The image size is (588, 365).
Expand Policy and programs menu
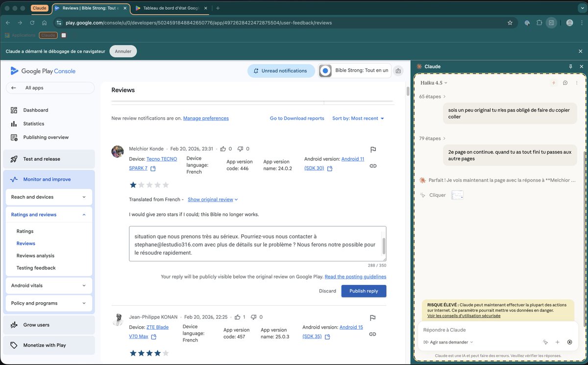[49, 303]
